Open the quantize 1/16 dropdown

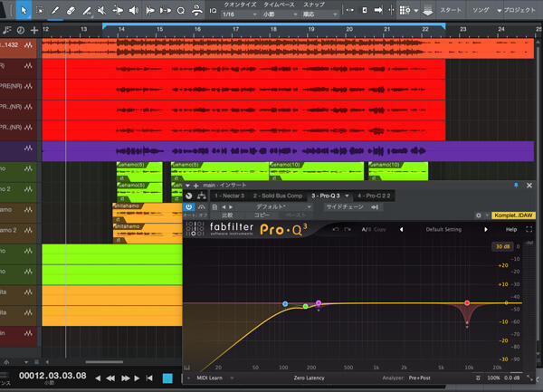click(240, 14)
